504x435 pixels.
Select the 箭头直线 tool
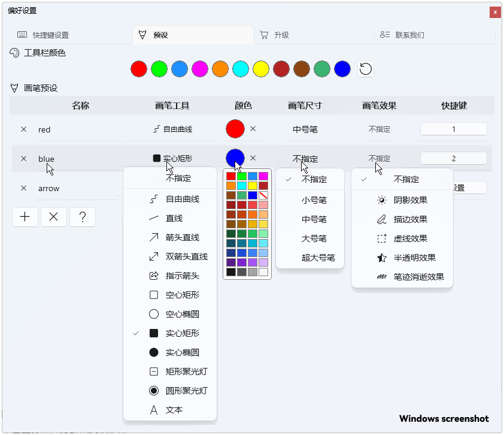point(170,237)
